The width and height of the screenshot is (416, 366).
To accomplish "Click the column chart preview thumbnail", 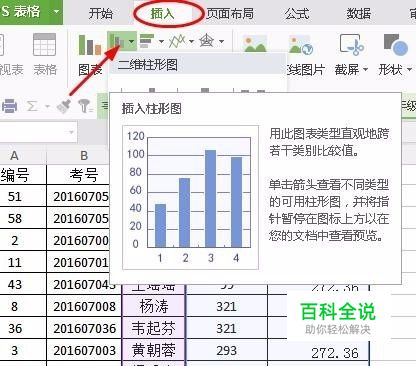I will [191, 197].
